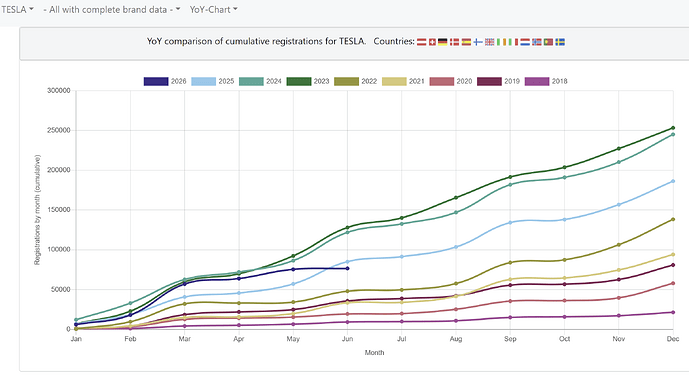Click the Netherlands flag icon

coord(525,42)
